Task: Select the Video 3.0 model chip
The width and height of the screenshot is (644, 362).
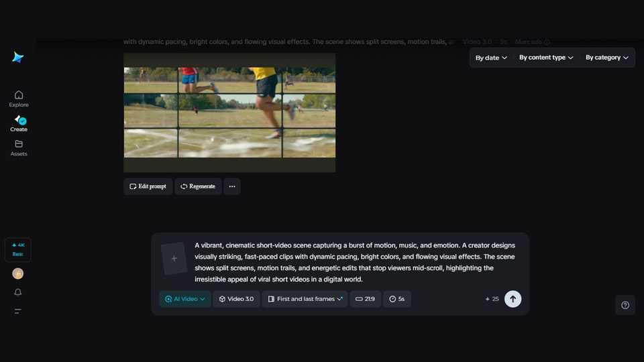Action: [x=236, y=299]
